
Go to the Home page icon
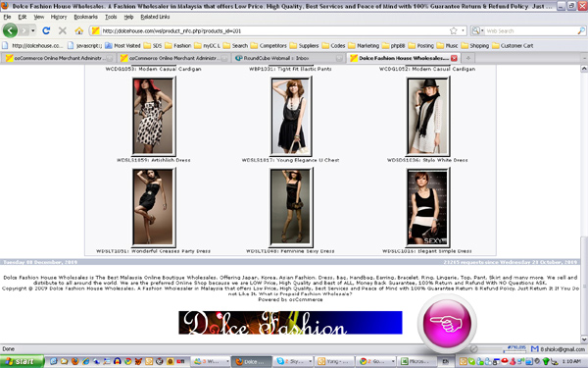(x=78, y=30)
